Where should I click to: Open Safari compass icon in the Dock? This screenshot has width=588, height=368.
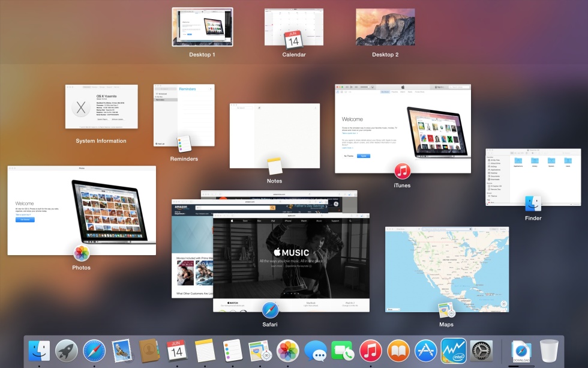[x=94, y=351]
